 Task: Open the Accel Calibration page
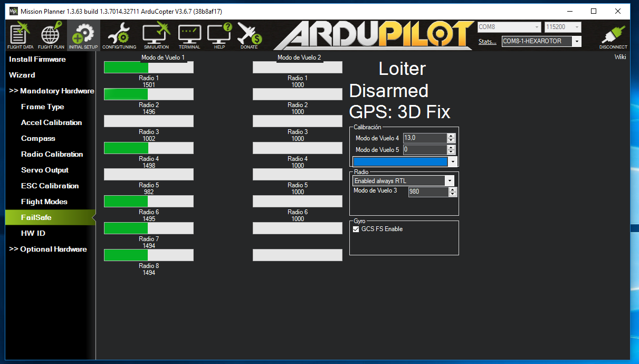(x=51, y=123)
